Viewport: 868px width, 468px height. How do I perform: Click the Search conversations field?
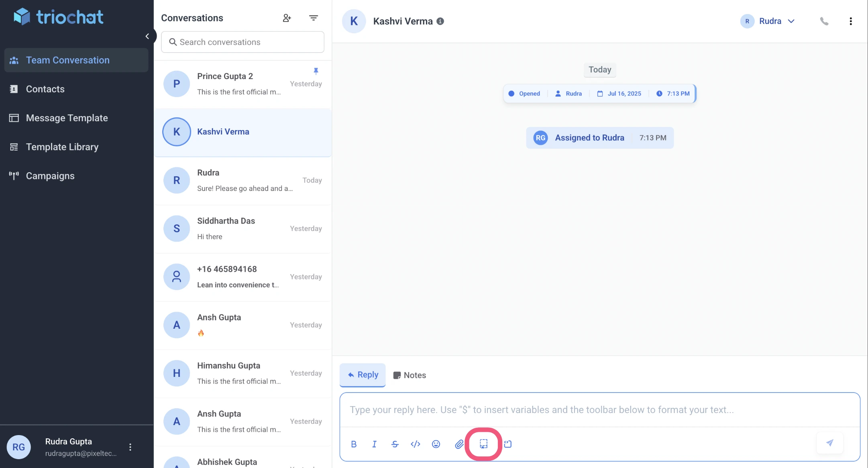[242, 42]
